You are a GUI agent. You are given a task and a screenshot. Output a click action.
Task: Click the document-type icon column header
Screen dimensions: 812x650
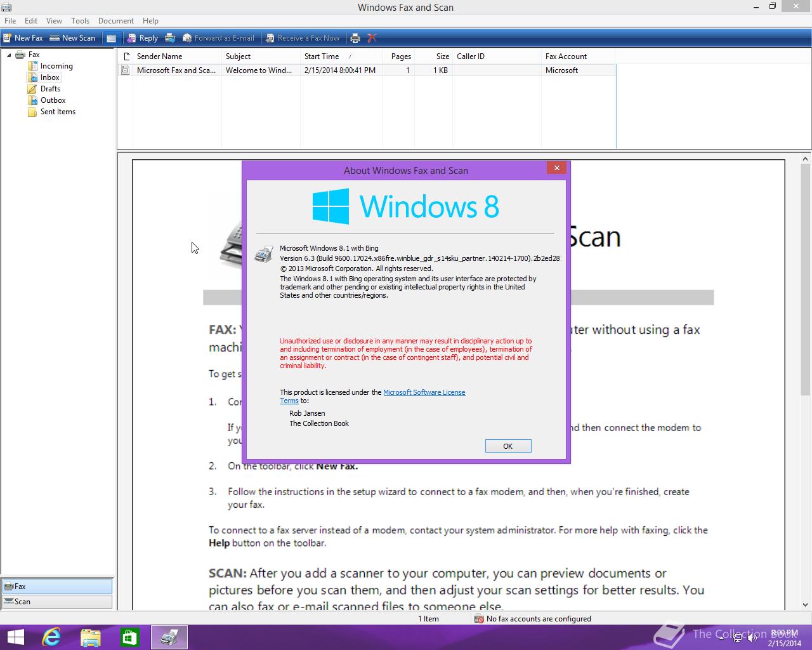click(x=126, y=56)
